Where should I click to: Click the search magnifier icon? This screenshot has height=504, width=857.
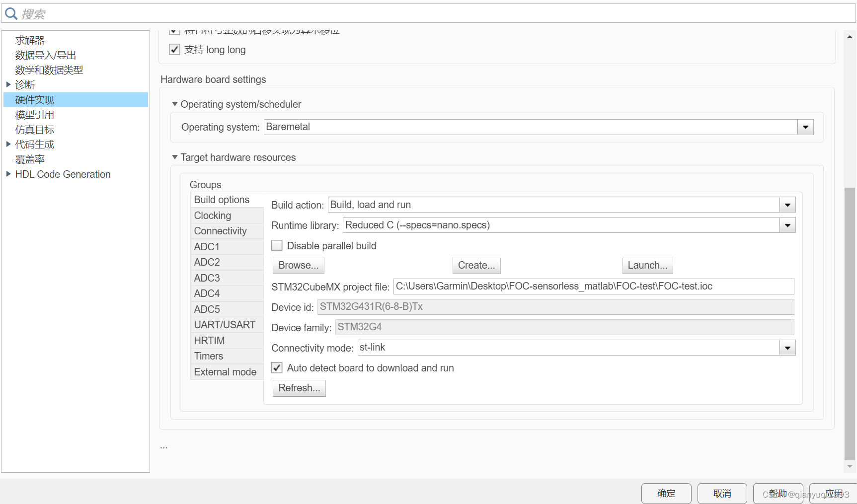coord(11,14)
